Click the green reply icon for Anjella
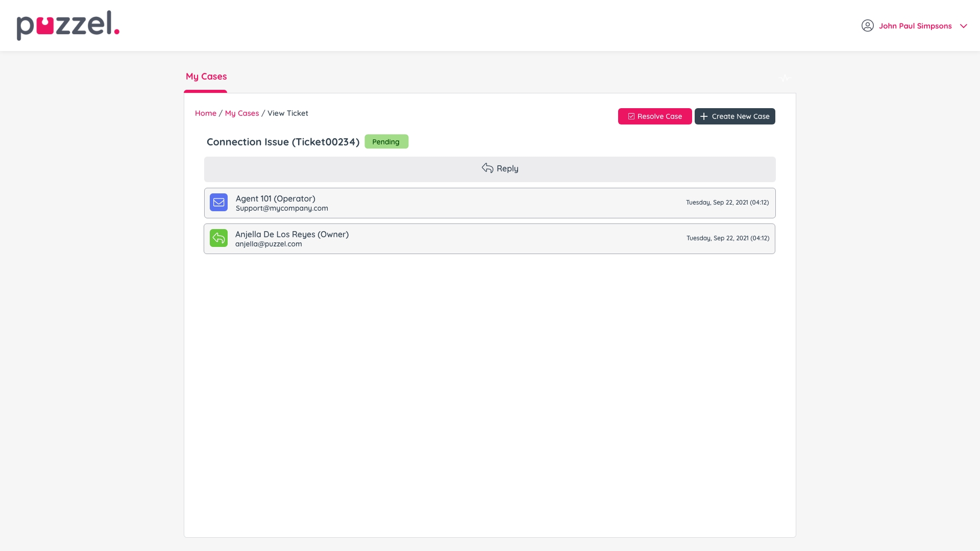The image size is (980, 551). click(218, 238)
